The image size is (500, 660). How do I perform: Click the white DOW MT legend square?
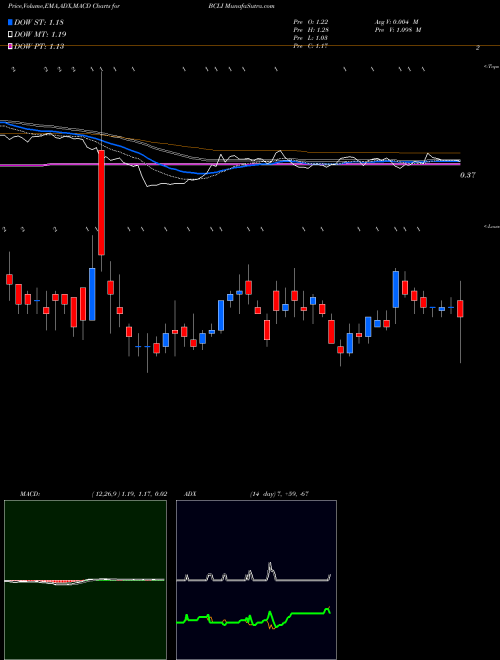pos(10,34)
